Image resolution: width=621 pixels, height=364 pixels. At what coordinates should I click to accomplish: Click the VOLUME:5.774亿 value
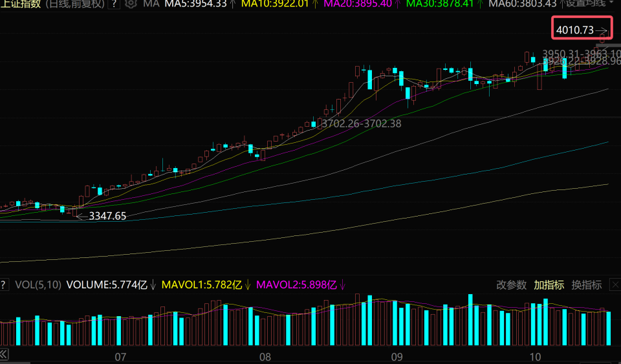[107, 285]
